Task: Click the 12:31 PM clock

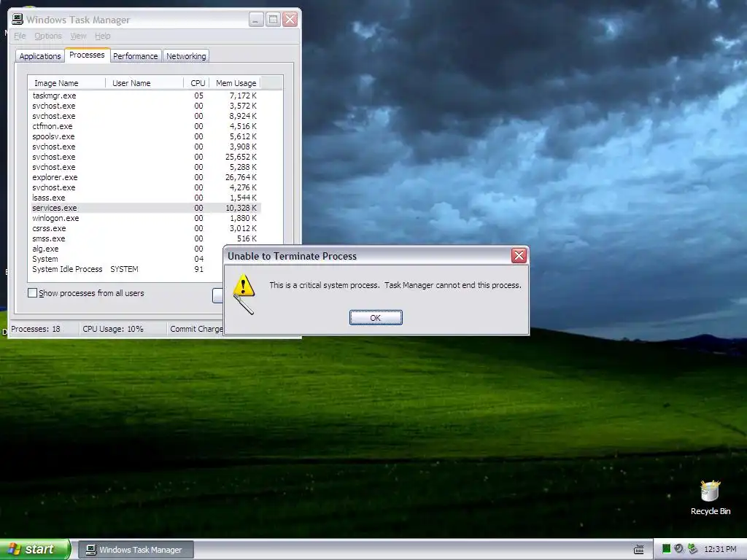Action: 720,550
